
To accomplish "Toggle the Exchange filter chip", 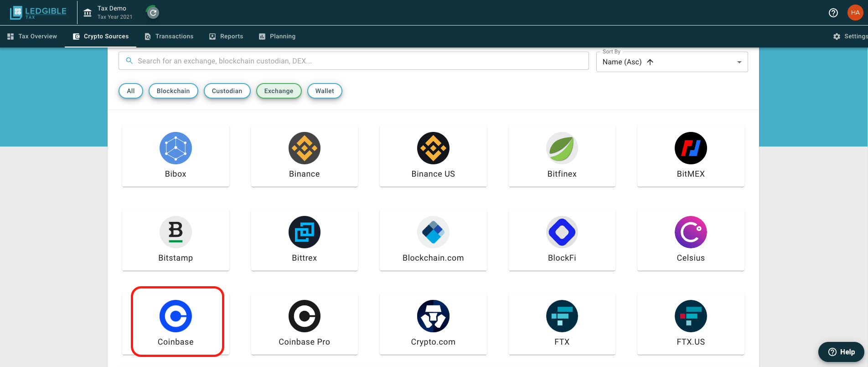I will click(x=279, y=91).
